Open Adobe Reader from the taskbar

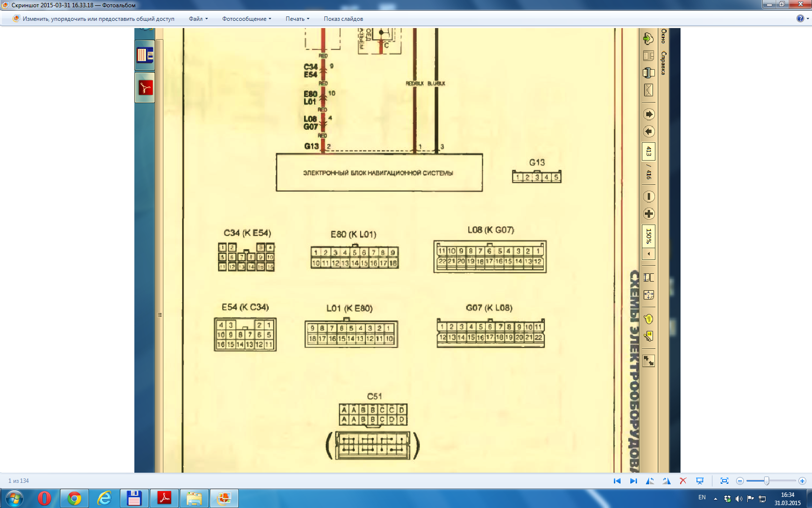tap(164, 498)
